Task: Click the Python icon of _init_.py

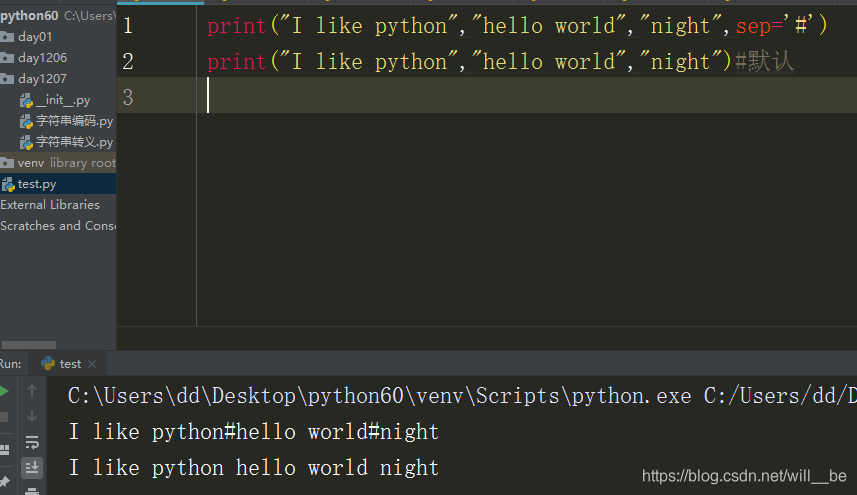Action: [x=26, y=101]
